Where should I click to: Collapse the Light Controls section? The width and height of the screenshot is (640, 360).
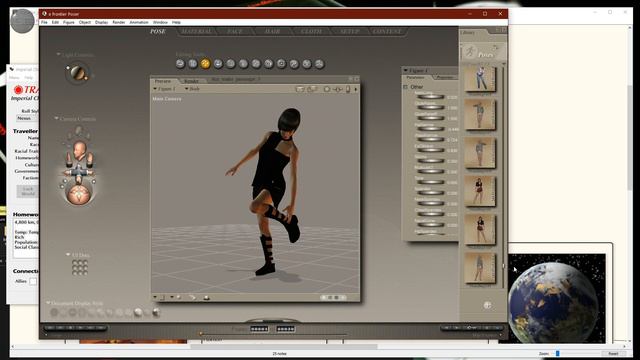(58, 54)
